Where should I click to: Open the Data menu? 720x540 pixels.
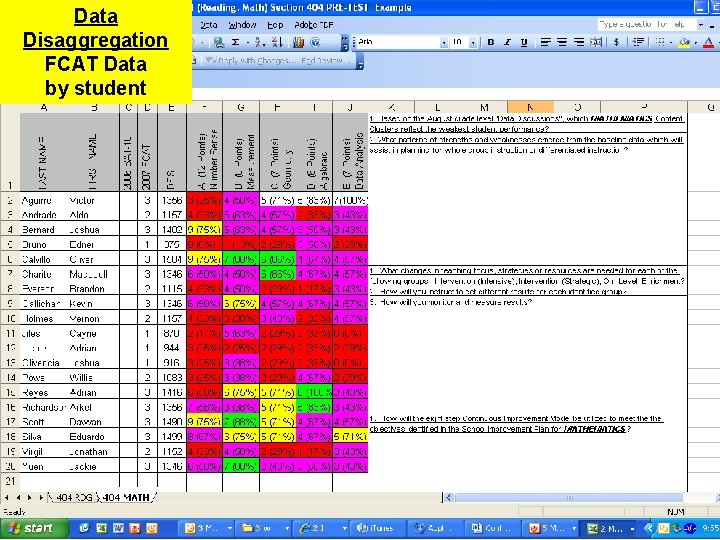pos(208,25)
